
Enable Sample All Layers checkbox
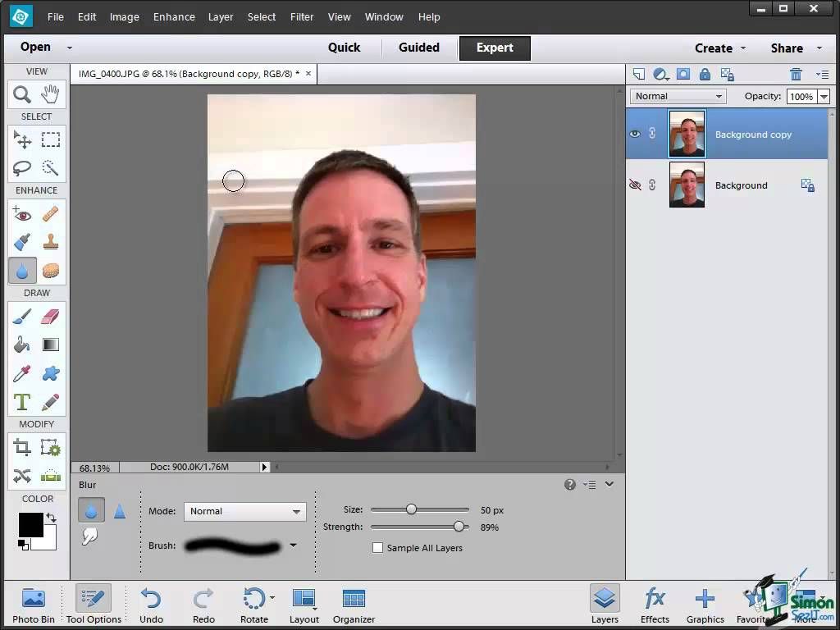tap(377, 548)
